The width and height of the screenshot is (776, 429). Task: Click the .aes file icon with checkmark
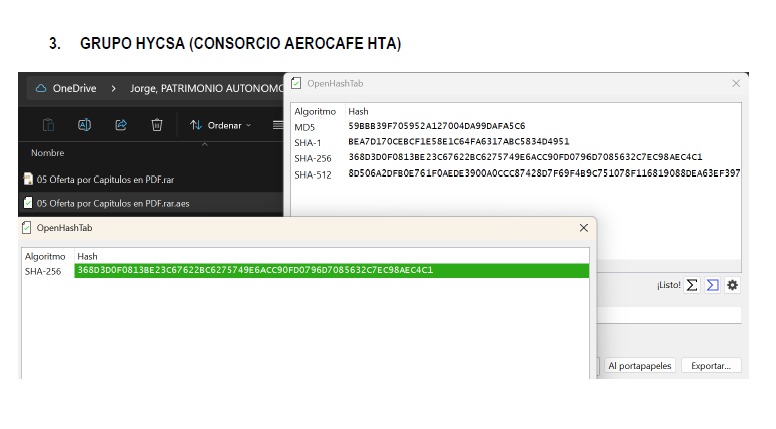coord(28,203)
